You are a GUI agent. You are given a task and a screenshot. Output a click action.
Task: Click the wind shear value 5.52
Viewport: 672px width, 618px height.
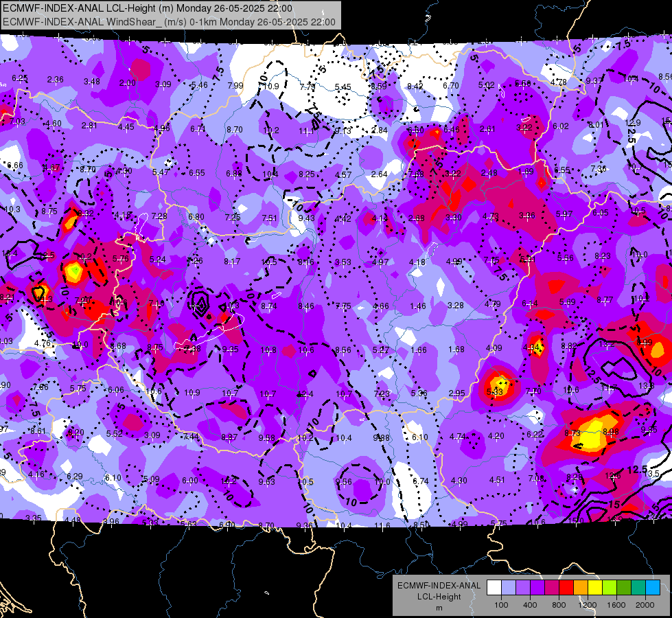tap(115, 433)
